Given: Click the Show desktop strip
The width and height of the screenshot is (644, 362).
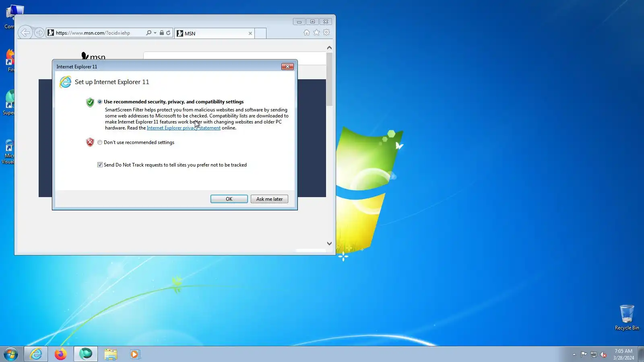Looking at the screenshot, I should point(641,354).
